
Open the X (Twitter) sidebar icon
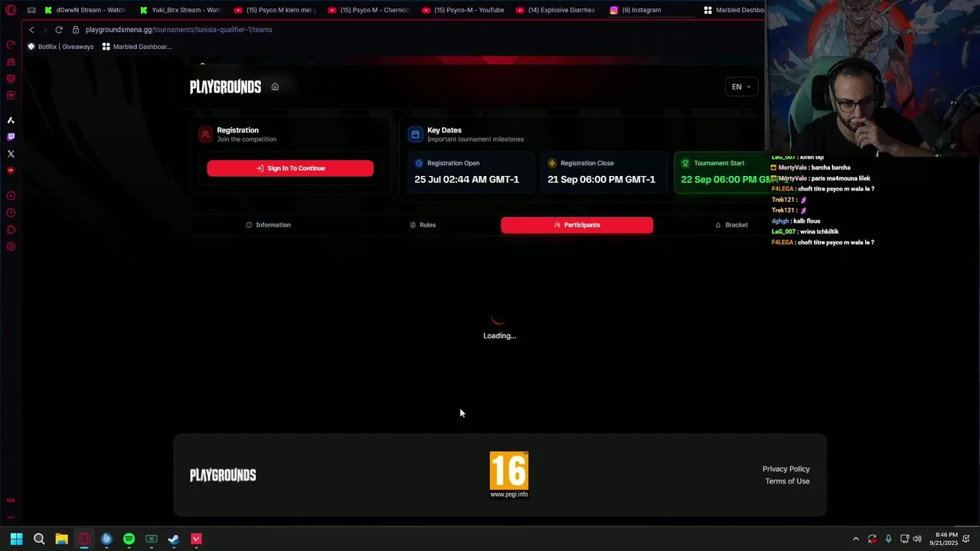click(11, 154)
